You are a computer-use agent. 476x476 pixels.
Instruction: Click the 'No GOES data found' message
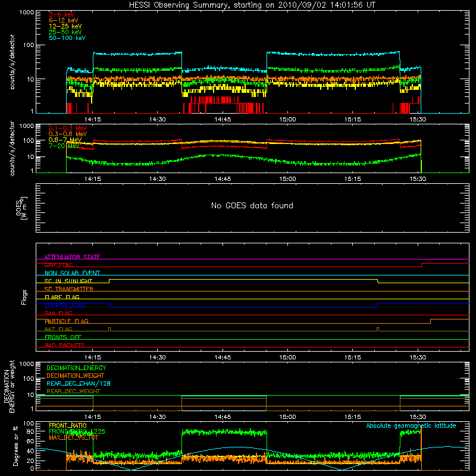click(252, 205)
